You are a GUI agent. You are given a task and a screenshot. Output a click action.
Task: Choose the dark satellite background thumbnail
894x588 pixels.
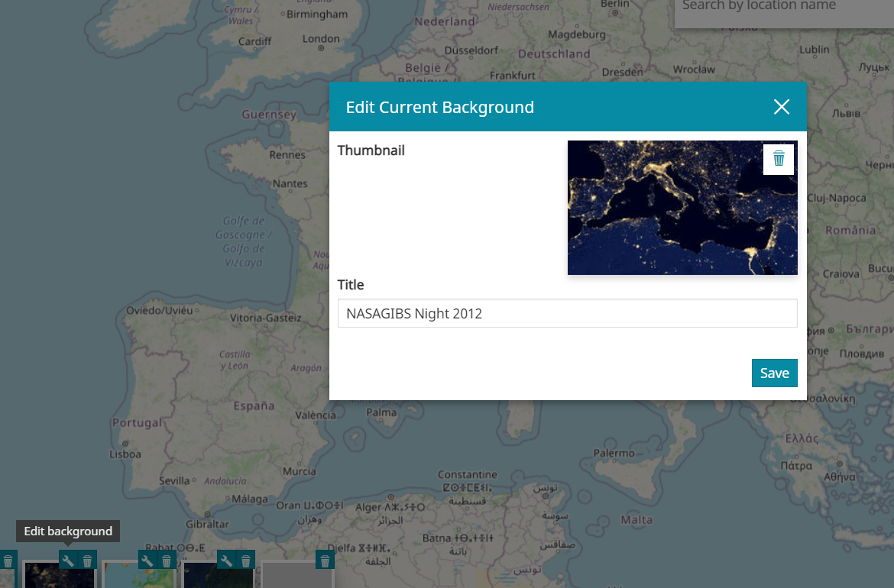point(218,578)
